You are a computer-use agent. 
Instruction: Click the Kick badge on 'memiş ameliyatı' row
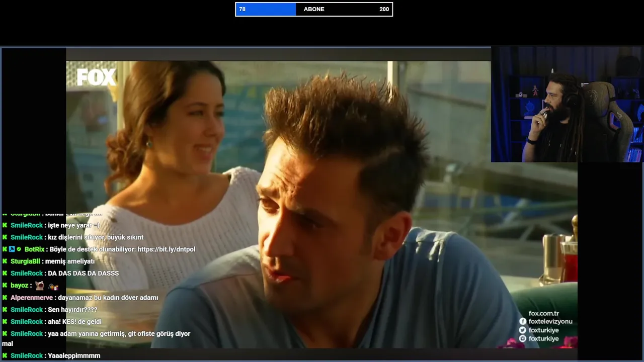point(5,261)
